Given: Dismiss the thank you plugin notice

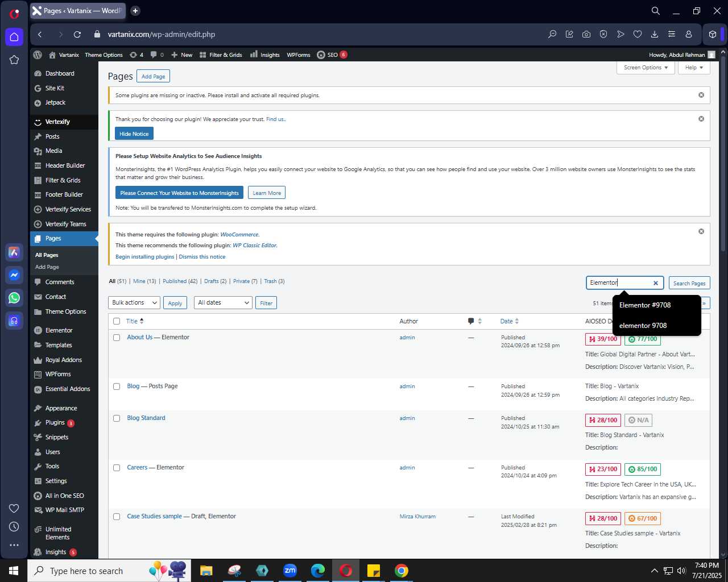Looking at the screenshot, I should pyautogui.click(x=701, y=119).
